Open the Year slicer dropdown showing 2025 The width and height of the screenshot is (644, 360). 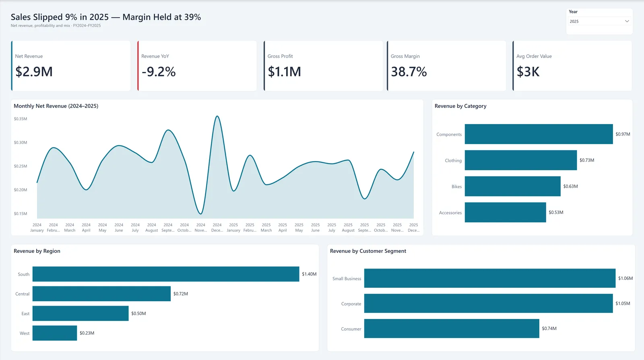click(x=599, y=21)
